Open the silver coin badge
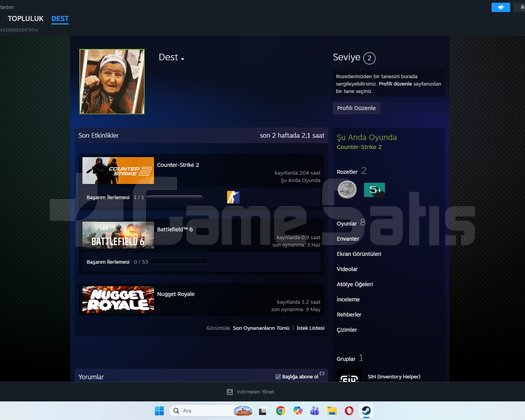The image size is (525, 420). (347, 190)
